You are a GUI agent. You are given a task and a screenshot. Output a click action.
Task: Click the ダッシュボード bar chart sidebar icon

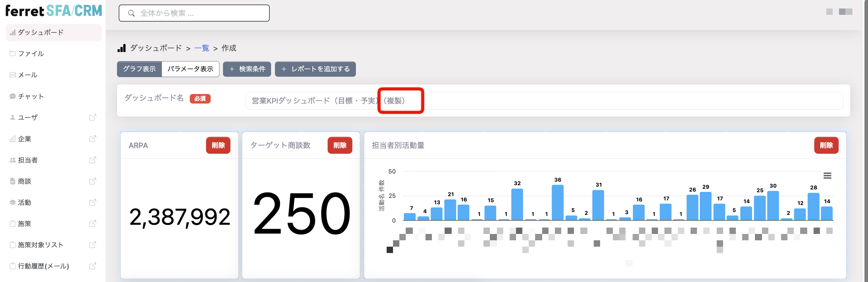pos(13,33)
